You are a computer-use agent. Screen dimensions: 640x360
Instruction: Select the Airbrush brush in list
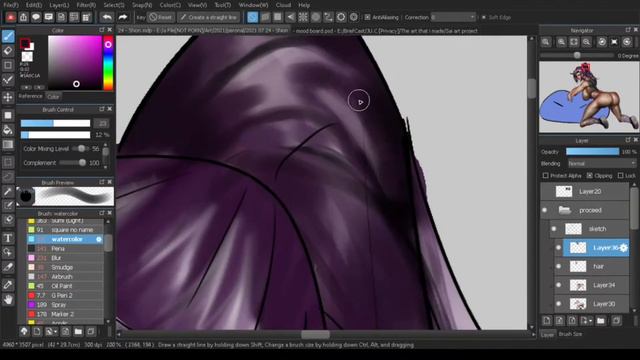65,277
